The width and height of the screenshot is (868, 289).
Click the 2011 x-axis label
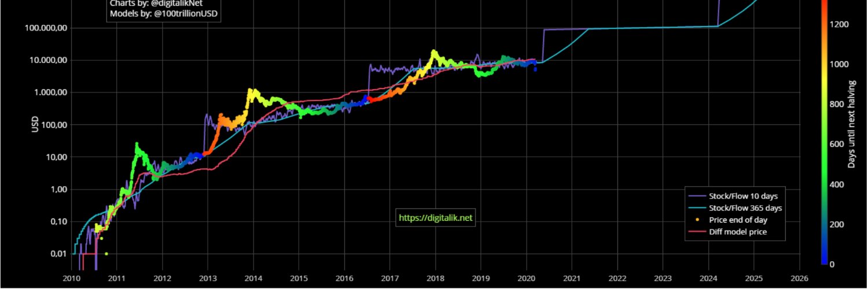point(116,279)
